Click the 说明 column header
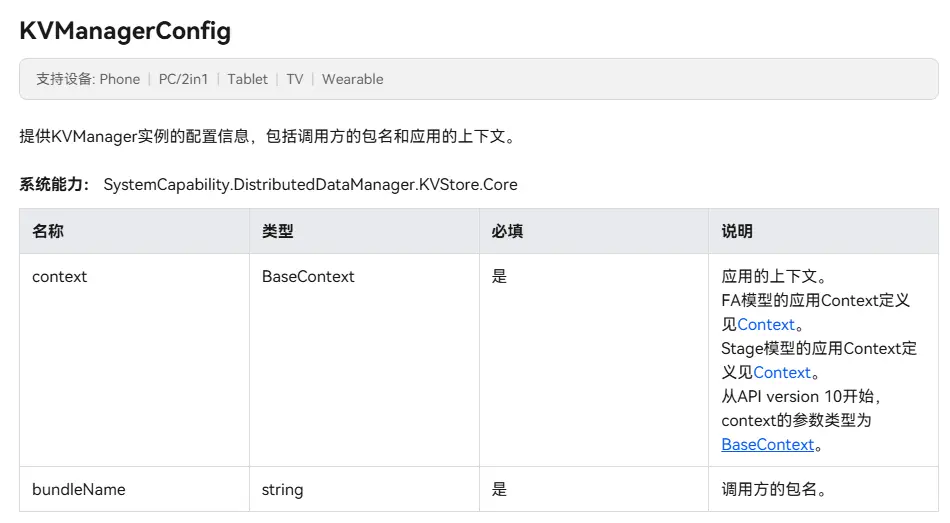The image size is (950, 523). pyautogui.click(x=737, y=231)
